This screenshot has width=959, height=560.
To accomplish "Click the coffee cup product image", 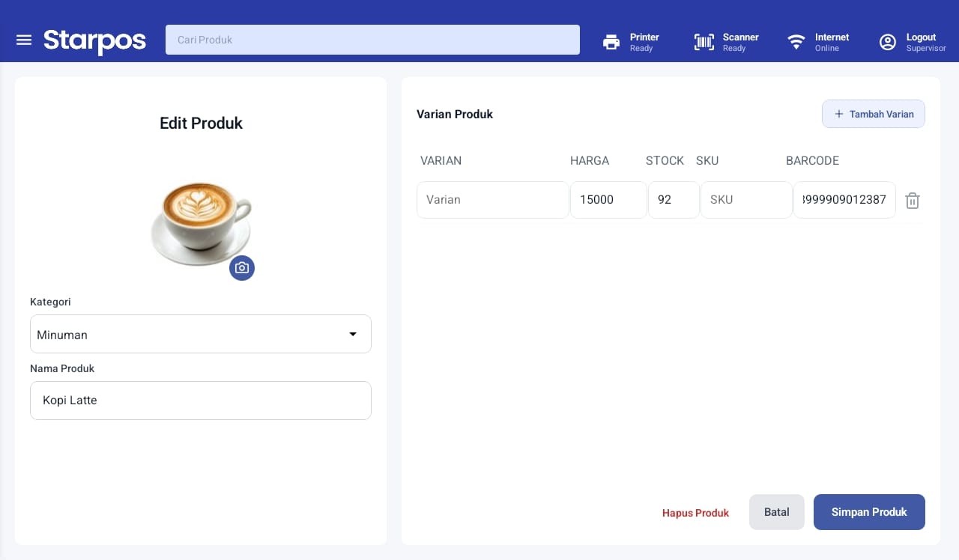I will coord(201,222).
